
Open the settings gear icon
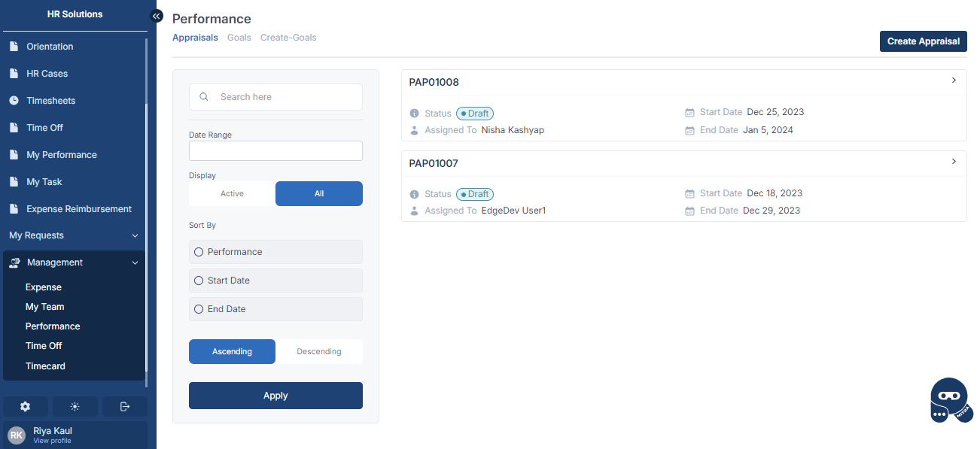(26, 406)
